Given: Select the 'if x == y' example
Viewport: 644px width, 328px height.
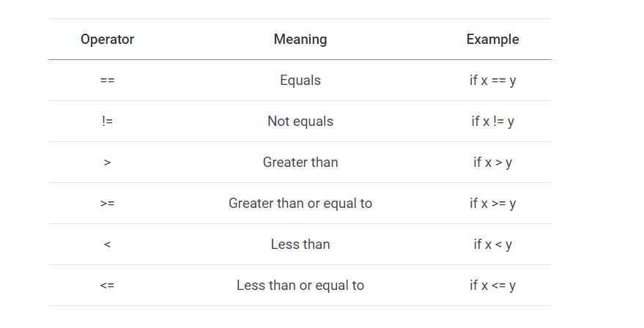Looking at the screenshot, I should (x=492, y=81).
